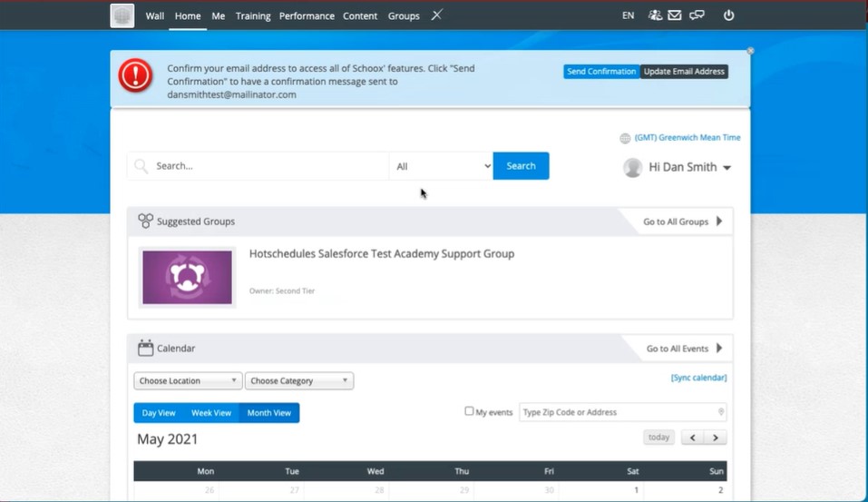Image resolution: width=868 pixels, height=502 pixels.
Task: Click the academy logo in navbar
Action: click(x=122, y=15)
